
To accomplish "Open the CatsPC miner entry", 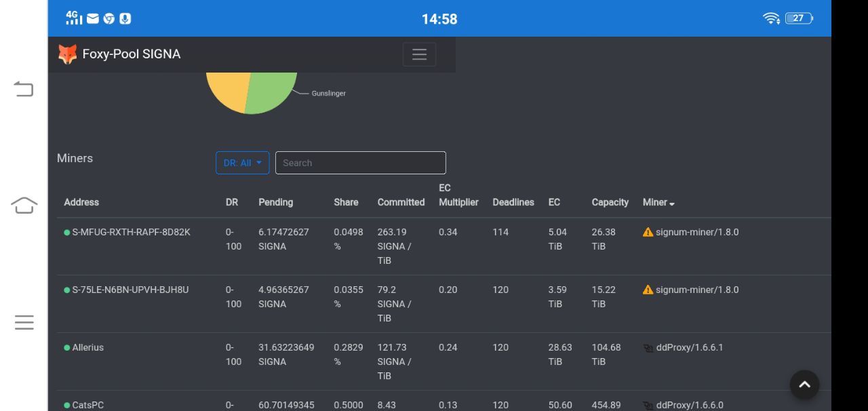I will click(x=88, y=405).
